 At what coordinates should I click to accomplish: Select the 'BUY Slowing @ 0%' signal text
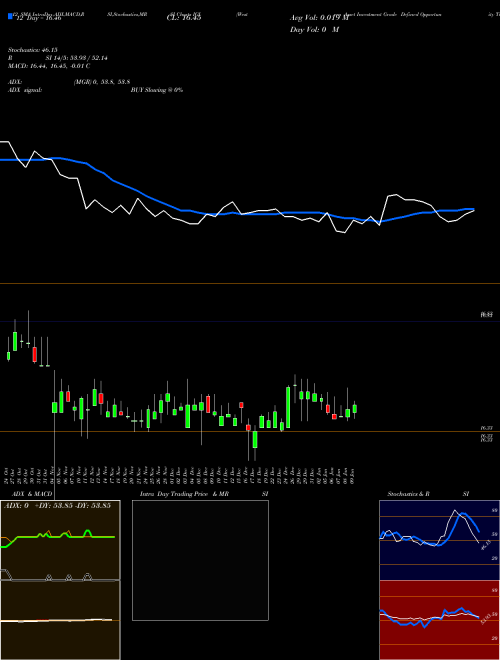157,90
